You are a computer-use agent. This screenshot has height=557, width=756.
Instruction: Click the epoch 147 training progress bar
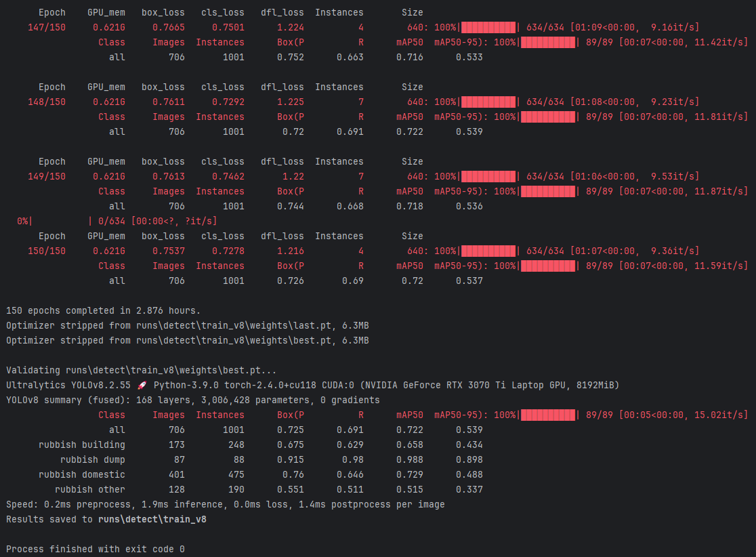[488, 28]
